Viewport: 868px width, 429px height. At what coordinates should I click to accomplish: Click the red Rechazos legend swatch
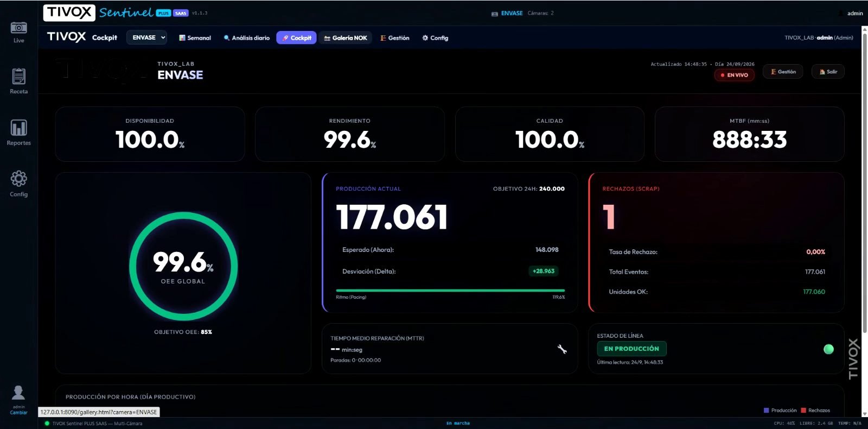[x=803, y=411]
